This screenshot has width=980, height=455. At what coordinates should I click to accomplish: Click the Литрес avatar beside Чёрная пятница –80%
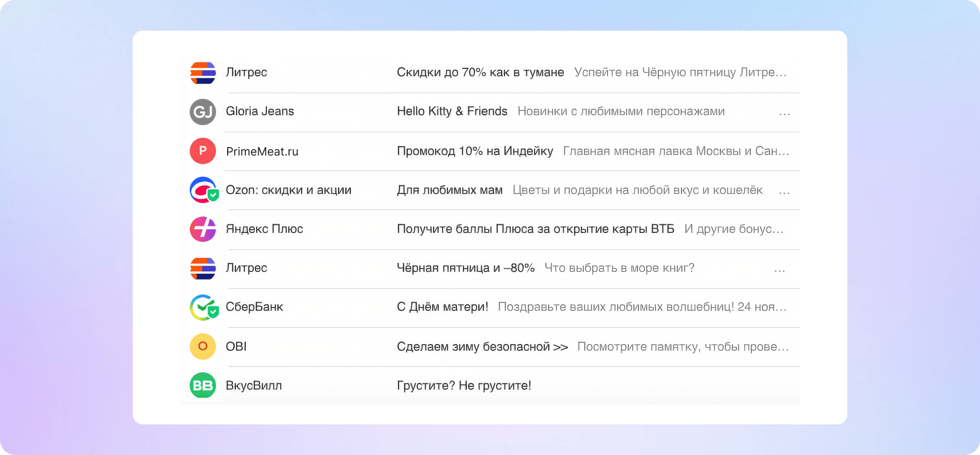[x=203, y=268]
